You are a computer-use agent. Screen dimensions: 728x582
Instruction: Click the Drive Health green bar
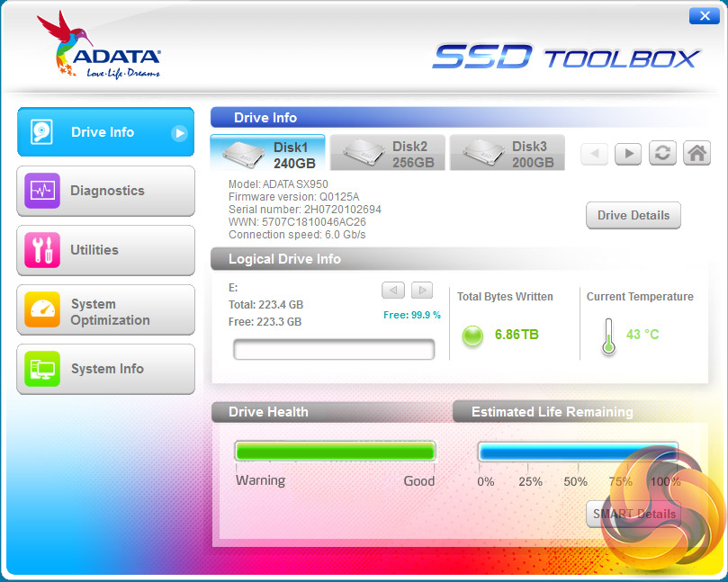coord(336,452)
